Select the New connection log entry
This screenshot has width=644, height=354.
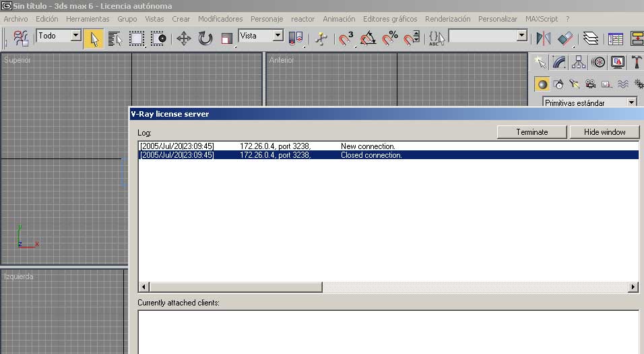[388, 146]
